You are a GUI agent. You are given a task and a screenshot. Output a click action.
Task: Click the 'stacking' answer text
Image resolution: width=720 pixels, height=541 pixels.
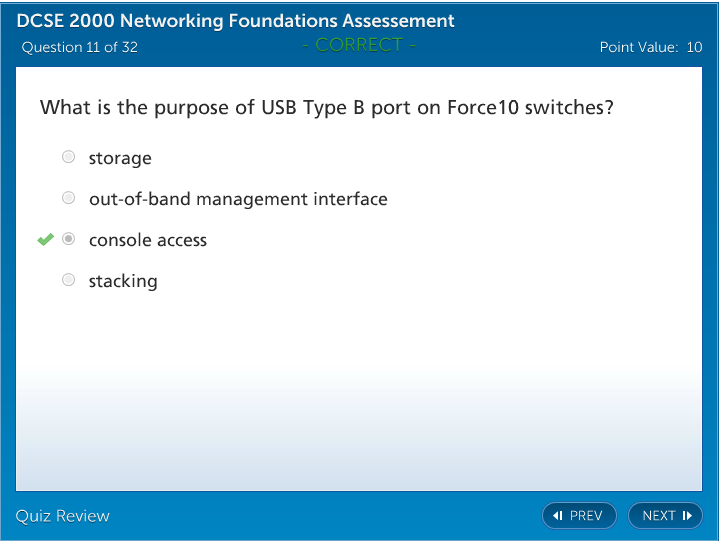pyautogui.click(x=123, y=281)
